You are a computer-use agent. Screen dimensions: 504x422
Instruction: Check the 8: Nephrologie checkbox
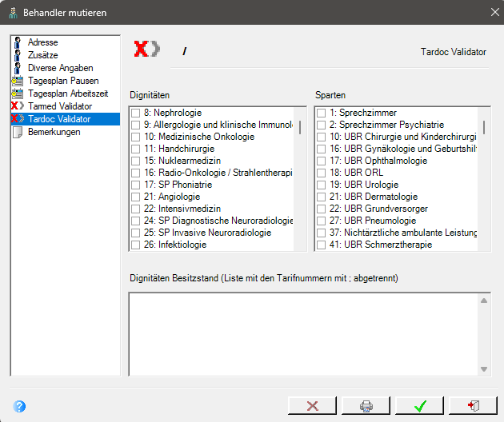pyautogui.click(x=136, y=113)
